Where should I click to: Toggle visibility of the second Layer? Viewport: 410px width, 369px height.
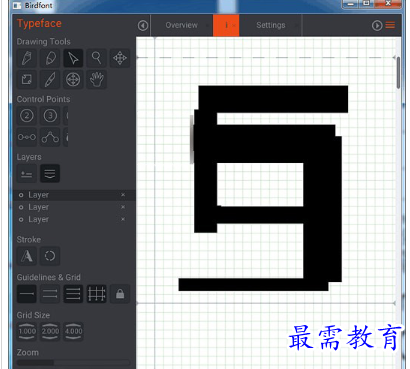pyautogui.click(x=21, y=207)
